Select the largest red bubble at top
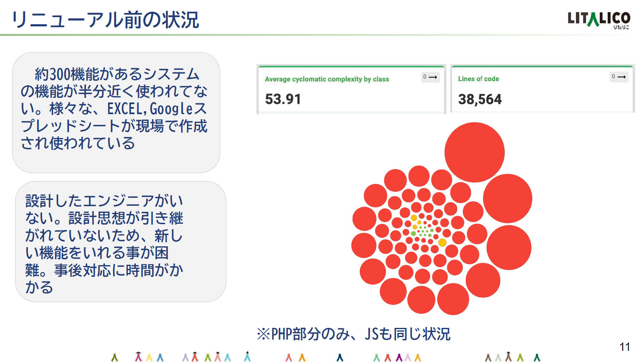The image size is (644, 363). point(474,152)
